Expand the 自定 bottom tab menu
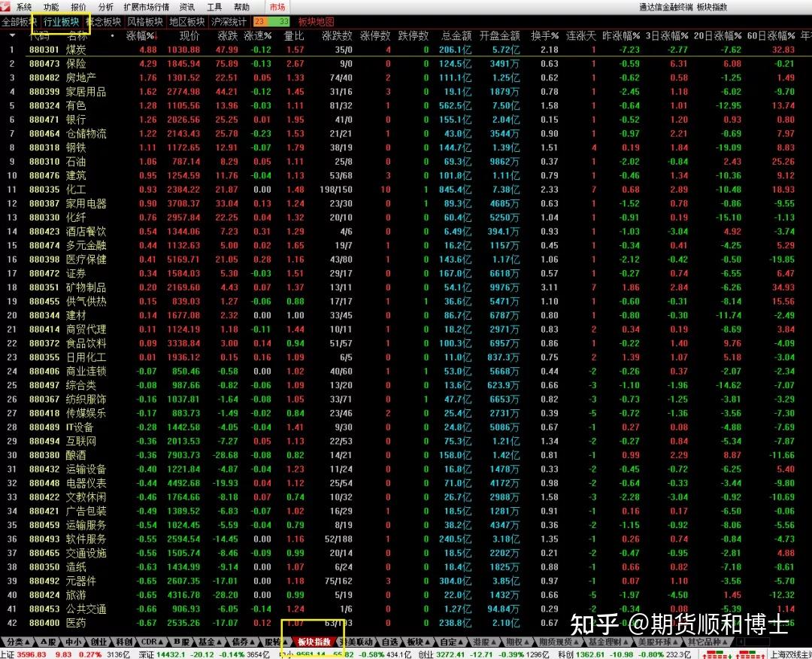The image size is (812, 659). pos(452,642)
